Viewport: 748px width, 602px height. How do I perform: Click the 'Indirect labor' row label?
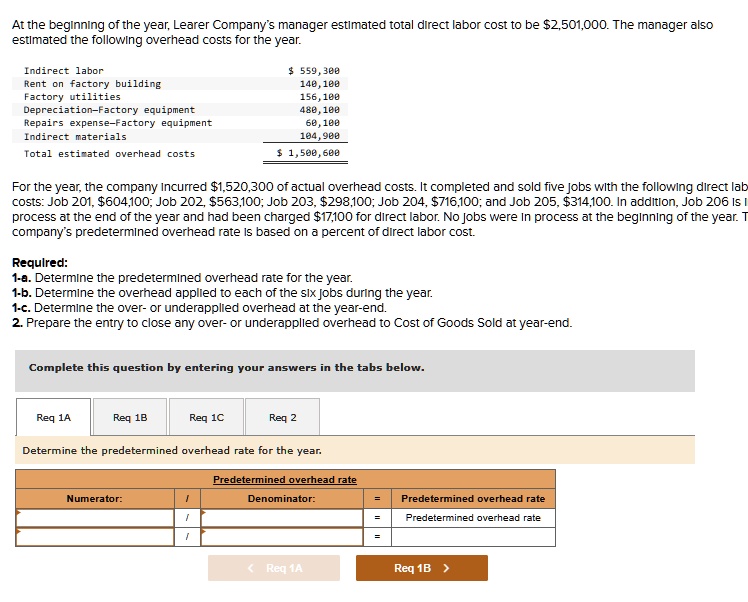[x=64, y=71]
